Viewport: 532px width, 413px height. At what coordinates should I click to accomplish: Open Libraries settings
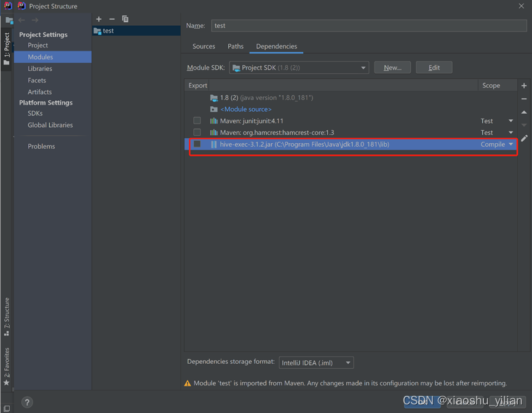click(x=40, y=68)
